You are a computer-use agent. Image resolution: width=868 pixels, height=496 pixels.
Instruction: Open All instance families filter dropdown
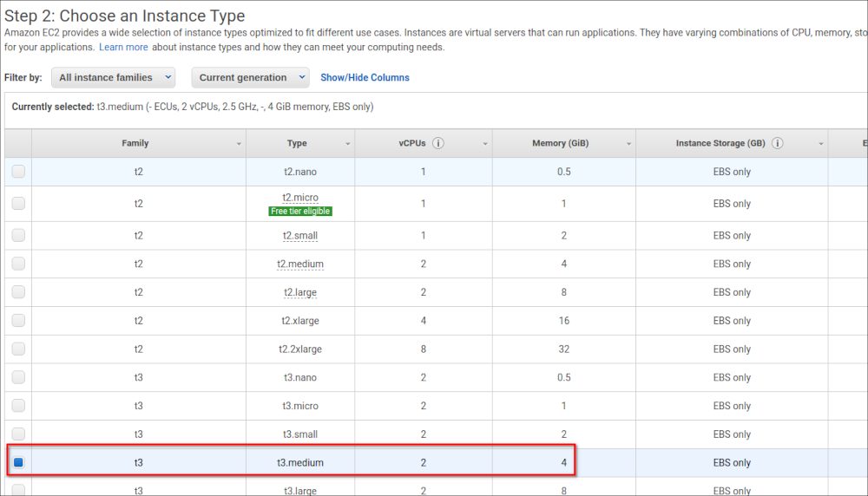(x=114, y=77)
